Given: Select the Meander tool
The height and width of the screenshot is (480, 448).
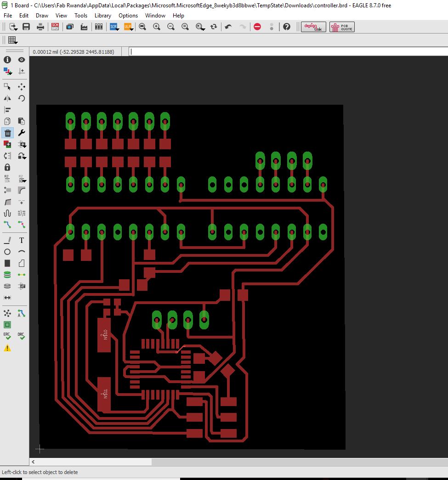Looking at the screenshot, I should tap(7, 214).
